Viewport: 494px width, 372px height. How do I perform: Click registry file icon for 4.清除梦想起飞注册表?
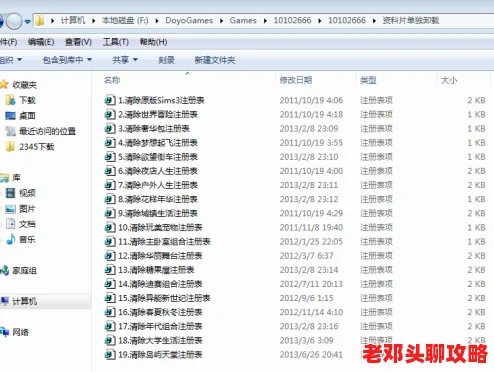(110, 142)
